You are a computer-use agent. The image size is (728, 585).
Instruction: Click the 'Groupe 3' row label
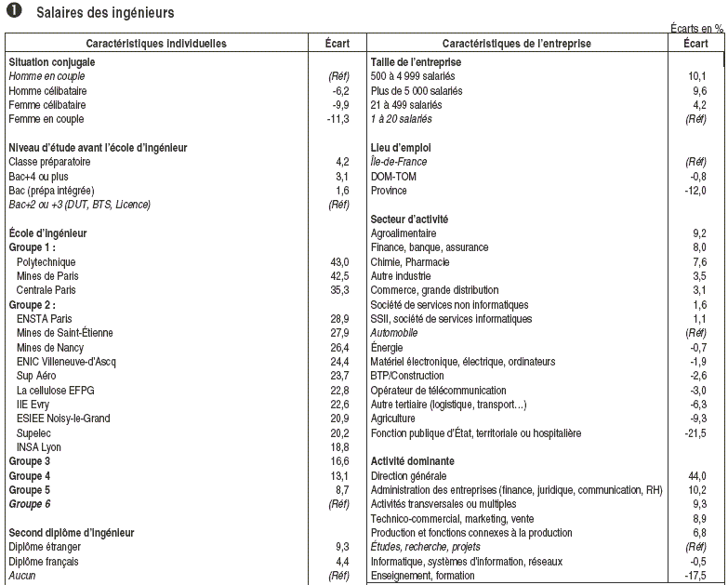point(29,461)
